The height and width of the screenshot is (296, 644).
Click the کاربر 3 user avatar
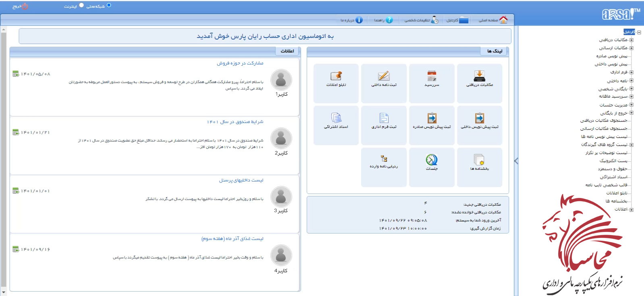pos(281,197)
